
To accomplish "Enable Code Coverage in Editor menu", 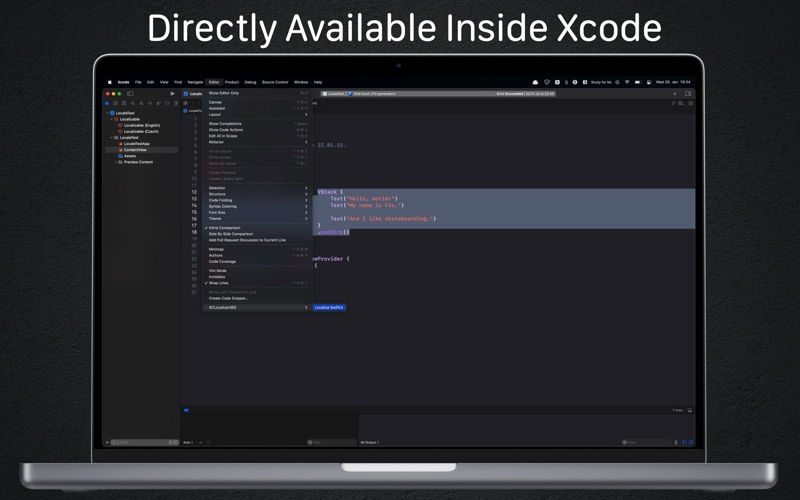I will [x=255, y=262].
